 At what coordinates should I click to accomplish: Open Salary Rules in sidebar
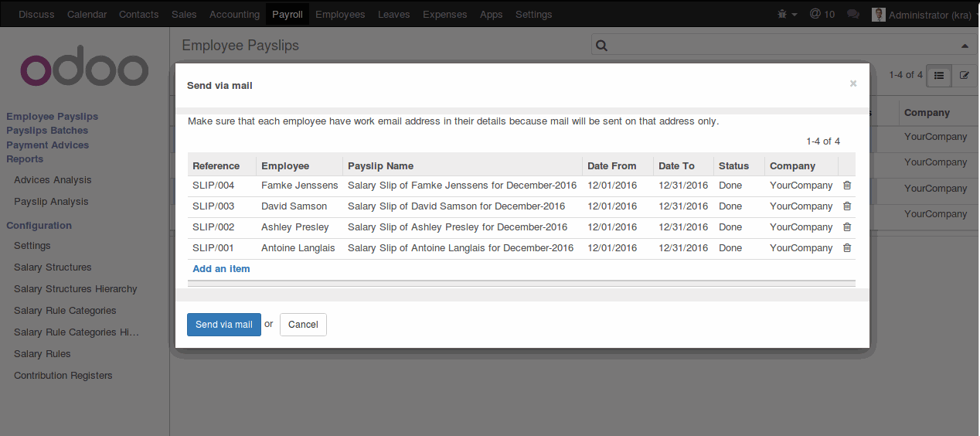pyautogui.click(x=43, y=353)
